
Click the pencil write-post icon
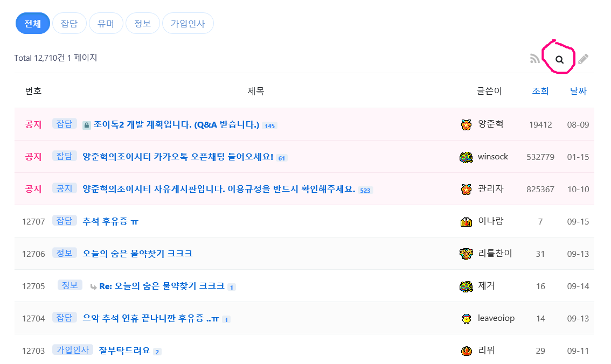point(583,59)
